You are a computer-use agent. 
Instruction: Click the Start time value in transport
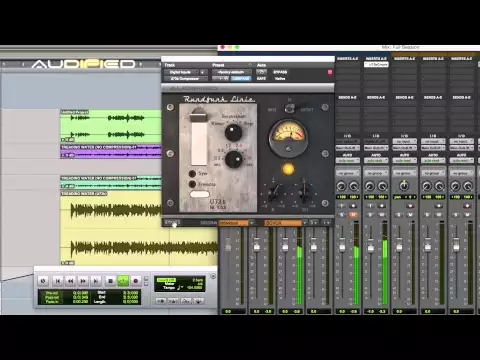click(x=130, y=293)
